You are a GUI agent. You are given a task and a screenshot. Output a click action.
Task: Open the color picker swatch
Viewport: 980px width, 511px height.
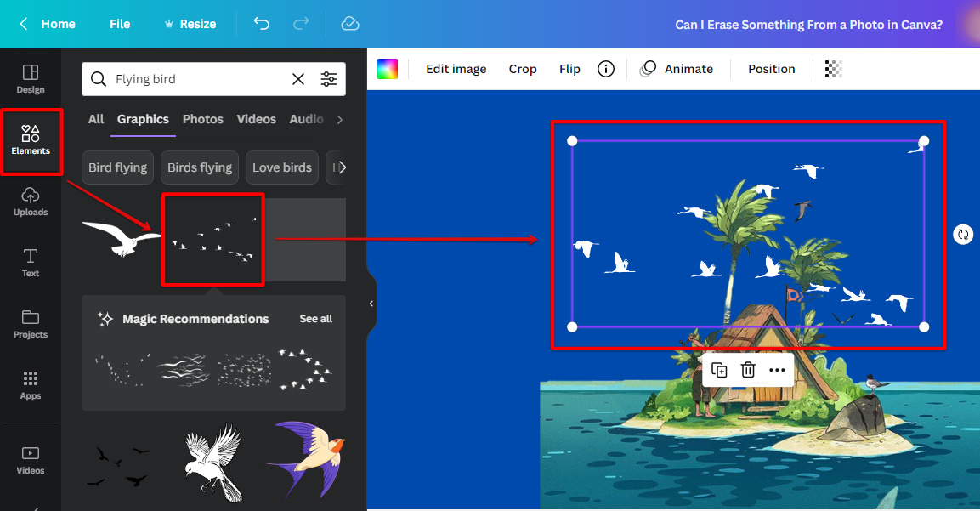[x=388, y=68]
